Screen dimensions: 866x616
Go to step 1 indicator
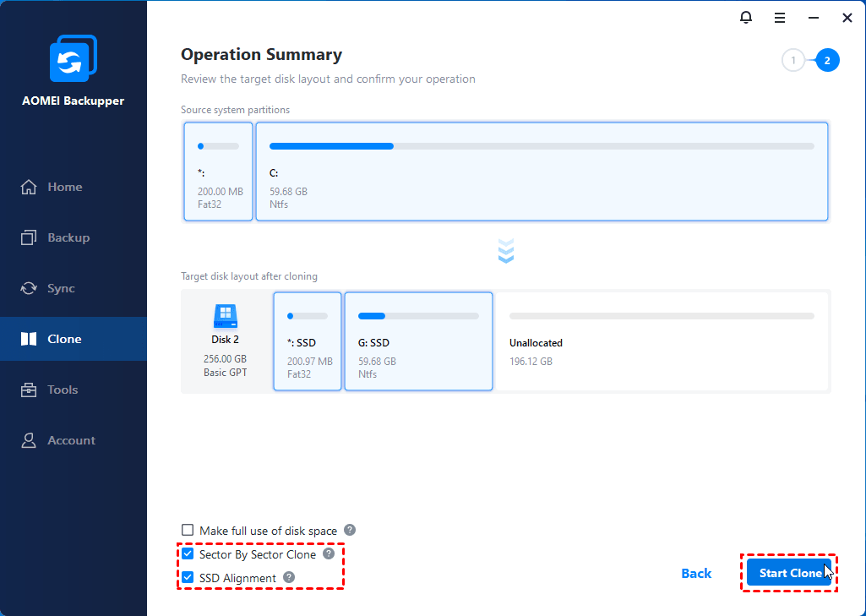tap(792, 60)
